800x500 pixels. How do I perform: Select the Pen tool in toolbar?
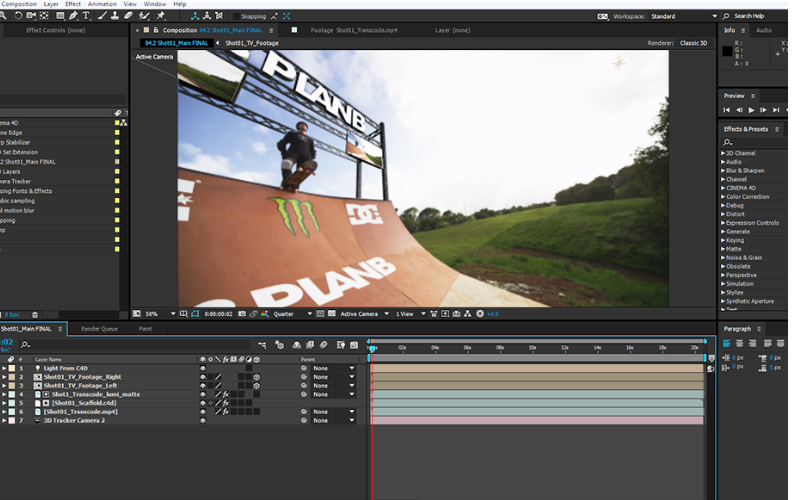pyautogui.click(x=71, y=16)
